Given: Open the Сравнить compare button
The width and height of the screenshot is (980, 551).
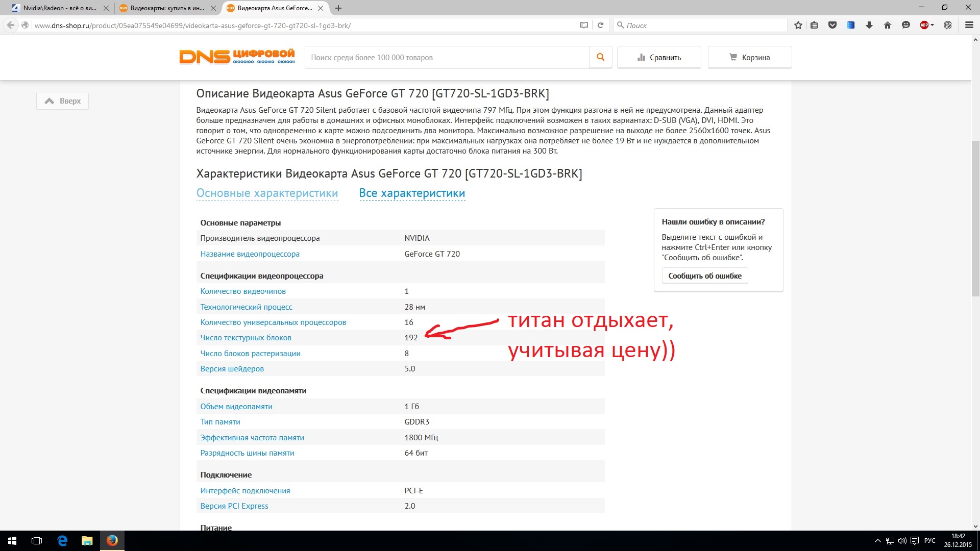Looking at the screenshot, I should click(658, 57).
